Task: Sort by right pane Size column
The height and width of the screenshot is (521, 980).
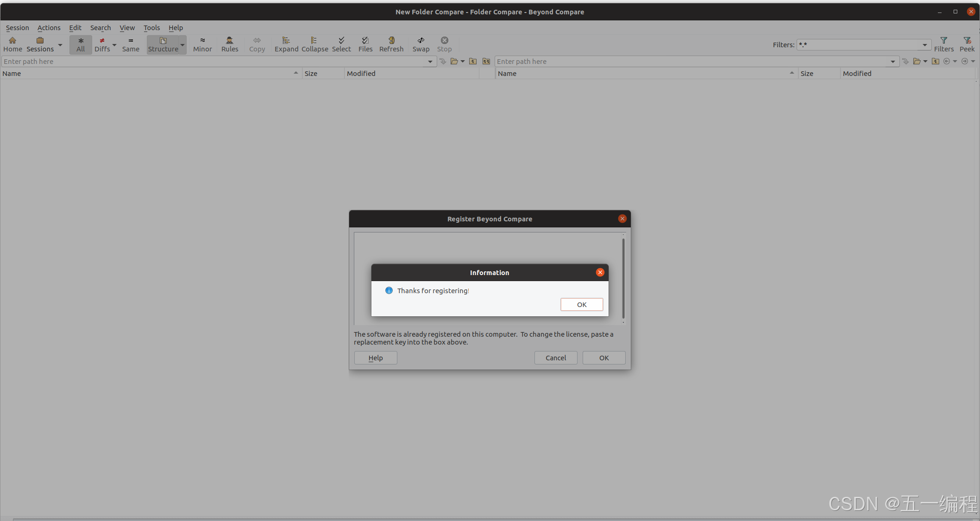Action: [819, 74]
